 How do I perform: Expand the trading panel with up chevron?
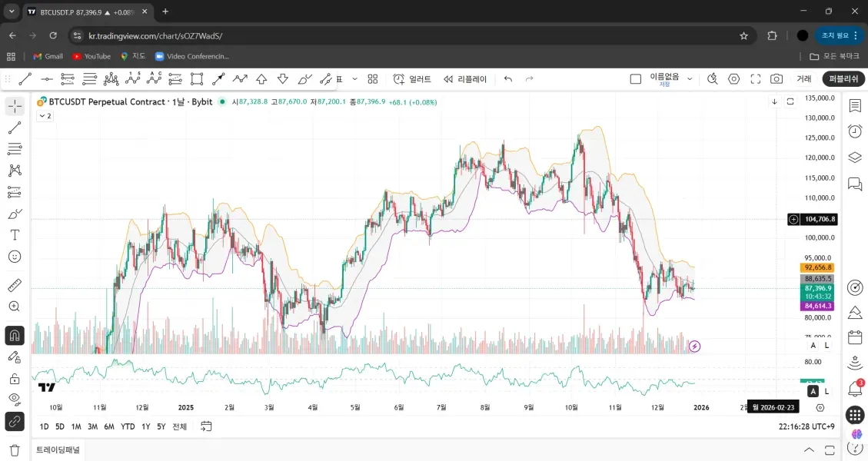[809, 449]
